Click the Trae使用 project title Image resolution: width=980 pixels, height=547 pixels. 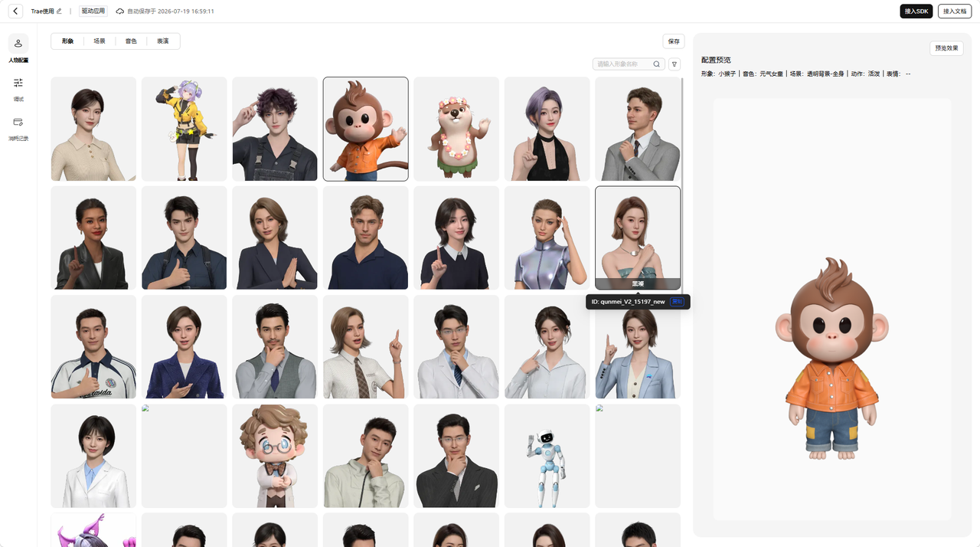tap(43, 11)
